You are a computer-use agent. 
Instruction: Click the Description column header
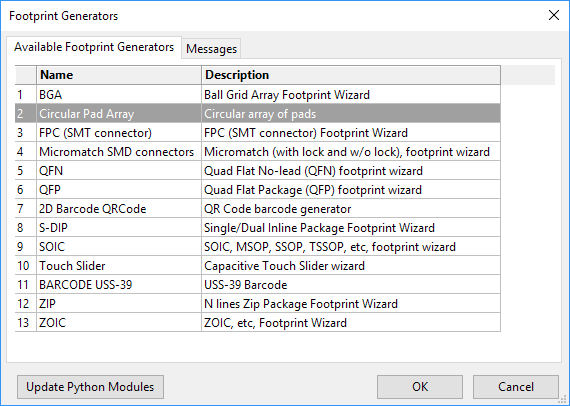coord(351,75)
